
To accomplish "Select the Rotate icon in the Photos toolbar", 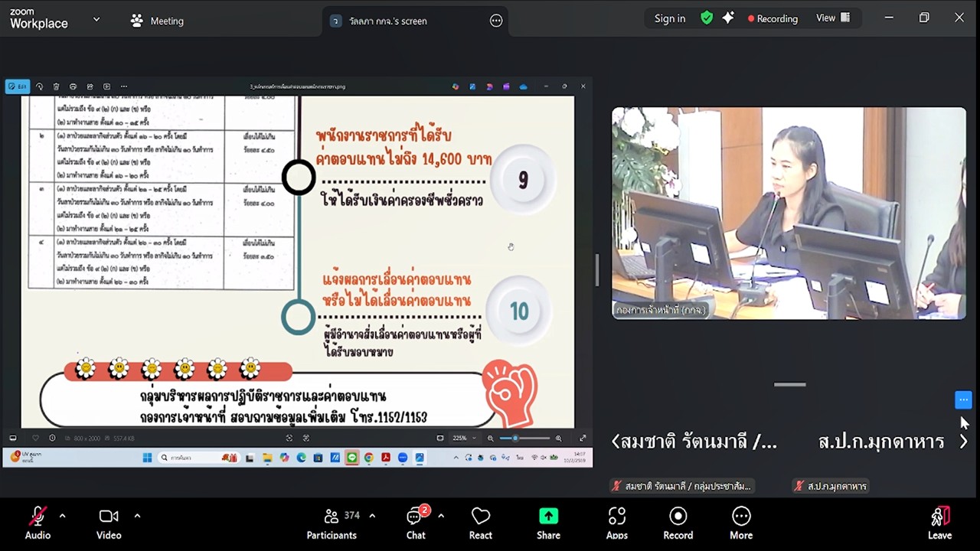I will pyautogui.click(x=40, y=86).
